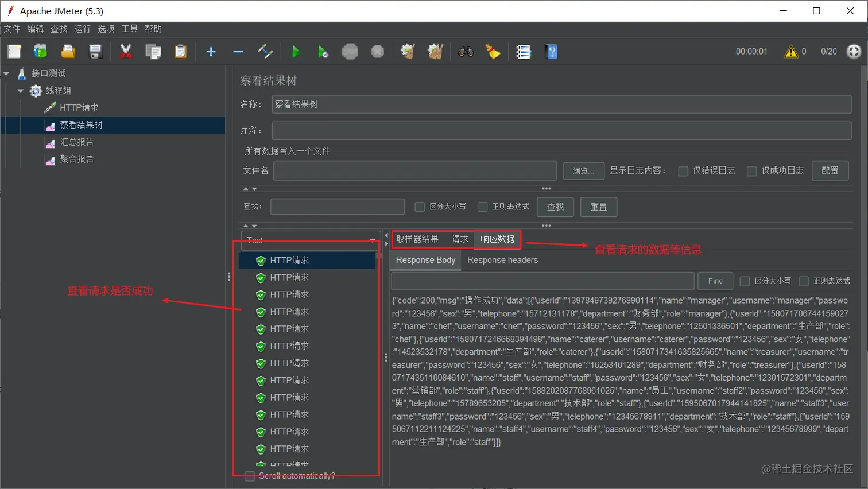Viewport: 868px width, 489px height.
Task: Click the Open file folder icon
Action: point(68,52)
